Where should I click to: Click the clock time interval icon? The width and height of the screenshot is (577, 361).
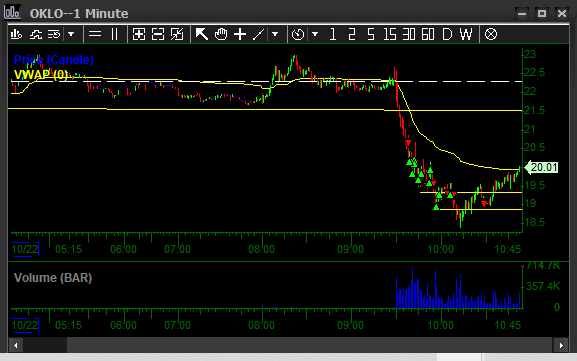click(298, 34)
